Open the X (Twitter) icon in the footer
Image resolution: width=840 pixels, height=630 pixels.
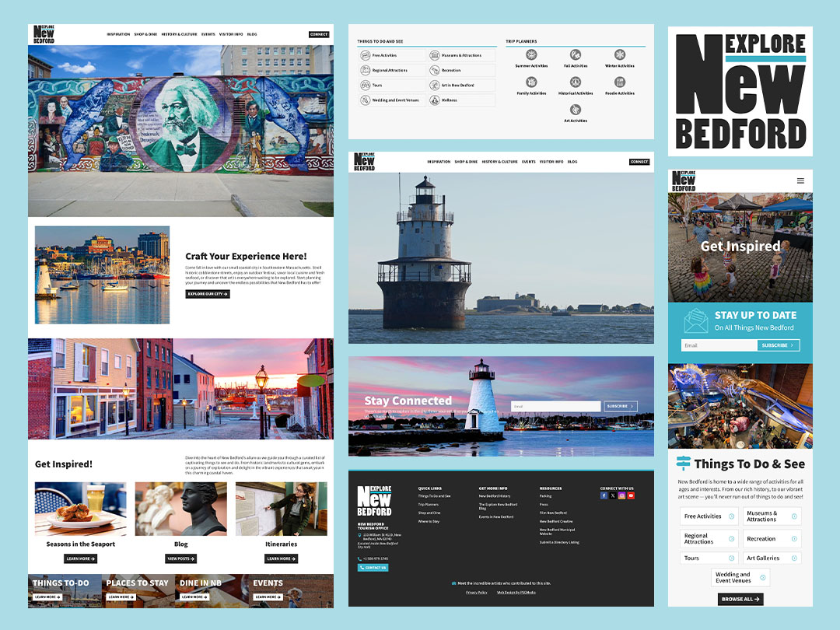click(613, 495)
